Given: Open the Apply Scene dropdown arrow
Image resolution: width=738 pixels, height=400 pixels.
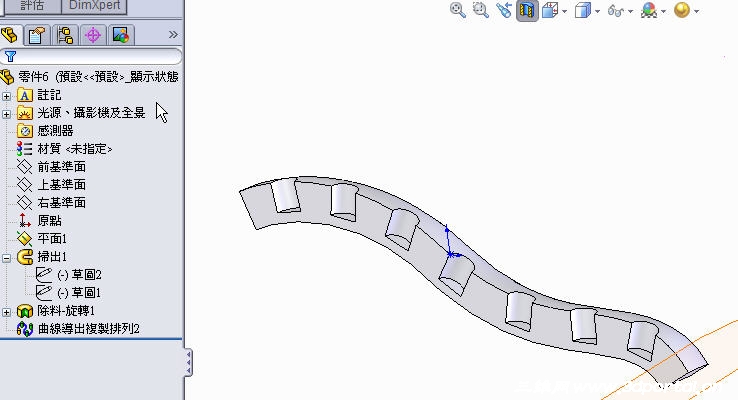Looking at the screenshot, I should (x=697, y=11).
